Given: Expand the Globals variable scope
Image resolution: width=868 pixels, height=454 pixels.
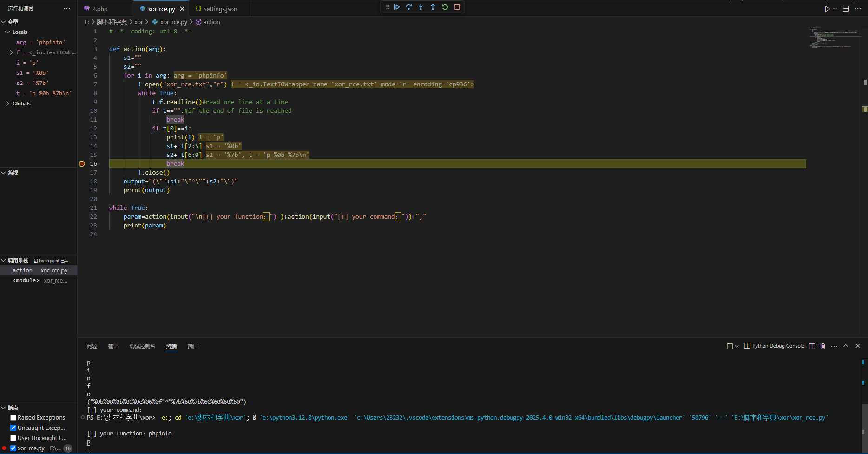Looking at the screenshot, I should tap(8, 104).
